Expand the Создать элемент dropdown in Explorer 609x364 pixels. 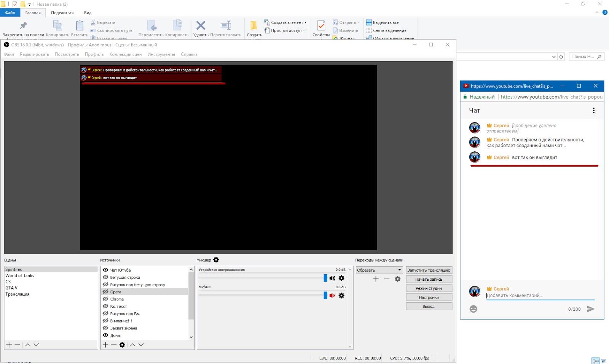coord(305,22)
